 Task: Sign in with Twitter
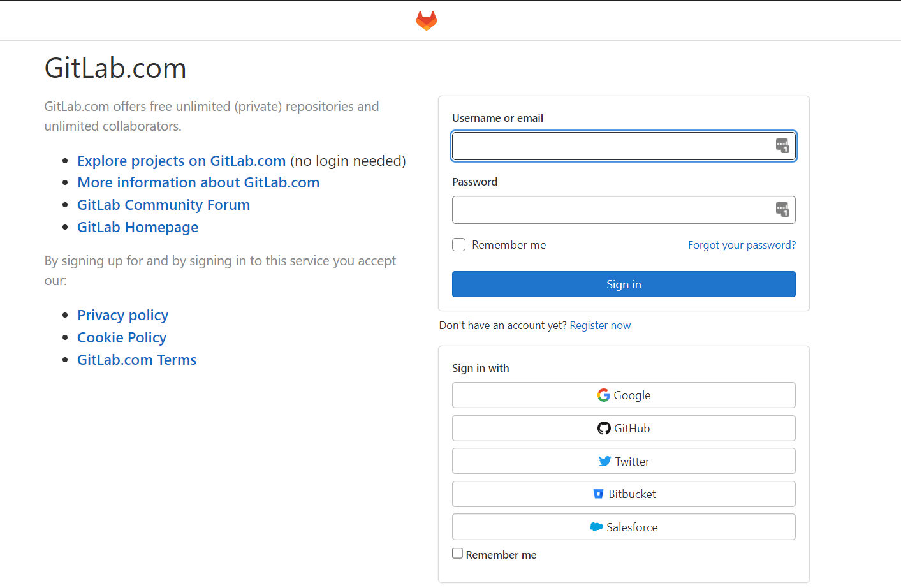pos(624,461)
